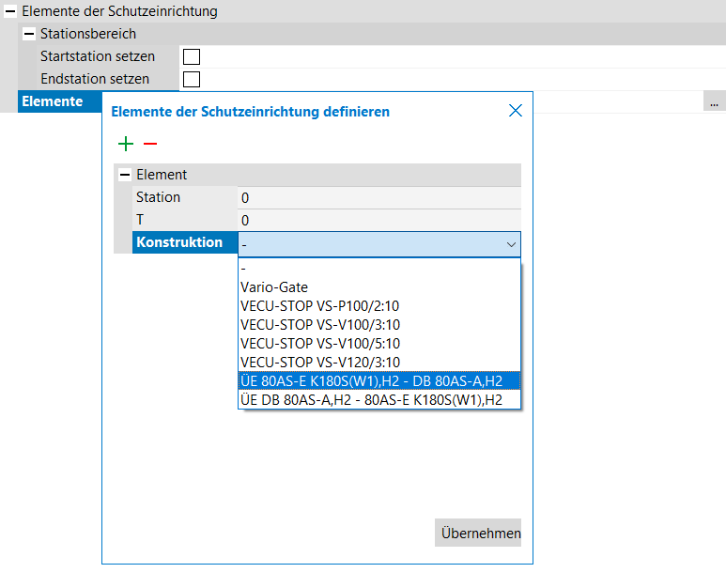Collapse the Element group in dialog
Image resolution: width=726 pixels, height=588 pixels.
click(124, 175)
